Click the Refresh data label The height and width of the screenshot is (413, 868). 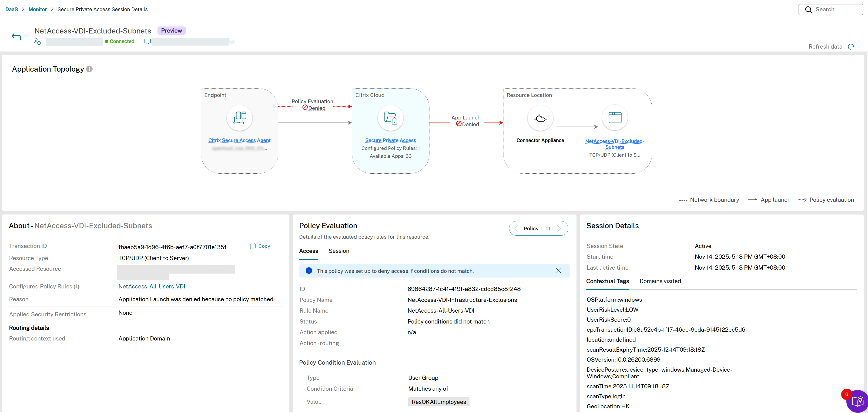click(825, 47)
